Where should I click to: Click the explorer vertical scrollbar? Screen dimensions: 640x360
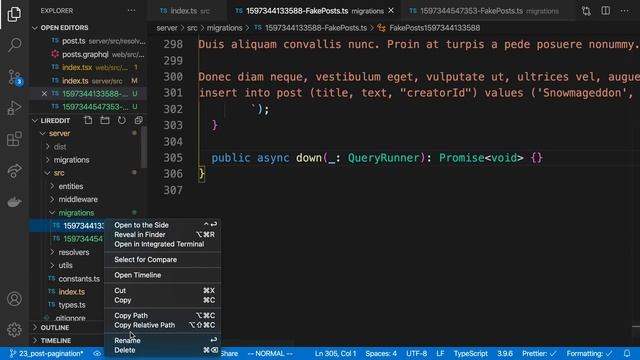(x=144, y=147)
